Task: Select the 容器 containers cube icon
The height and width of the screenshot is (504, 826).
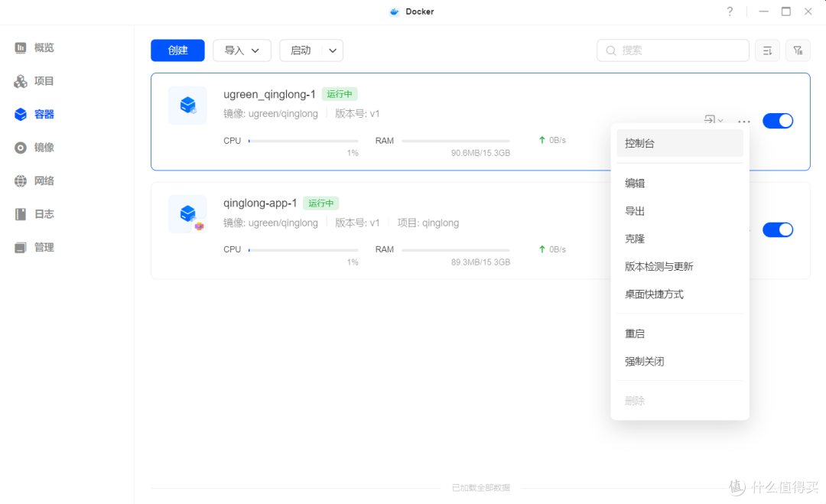Action: (21, 114)
